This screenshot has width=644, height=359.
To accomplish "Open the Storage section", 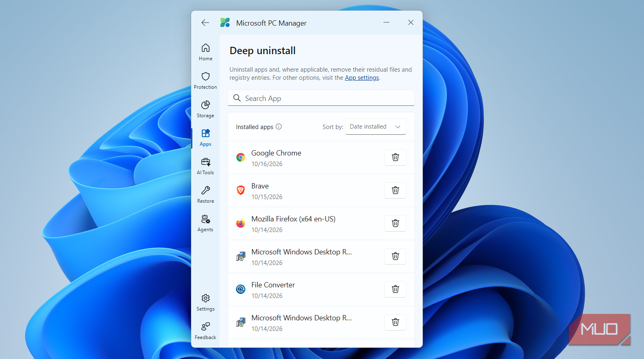I will point(205,109).
